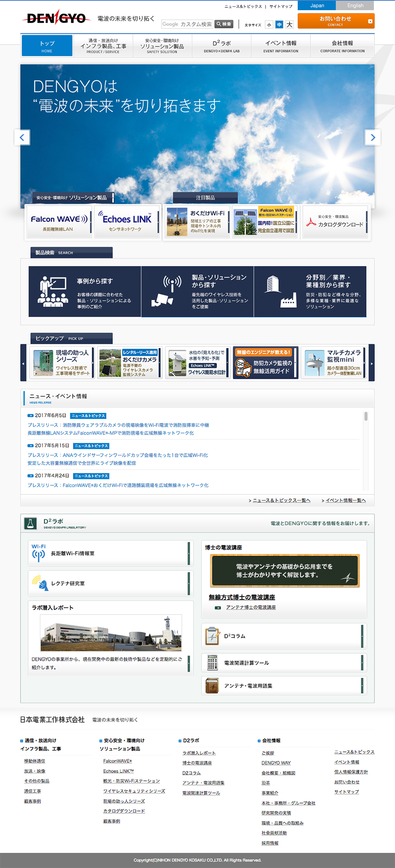The image size is (395, 868).
Task: Open footer ワイヤレスセキュリティシリーズ link
Action: [x=134, y=791]
